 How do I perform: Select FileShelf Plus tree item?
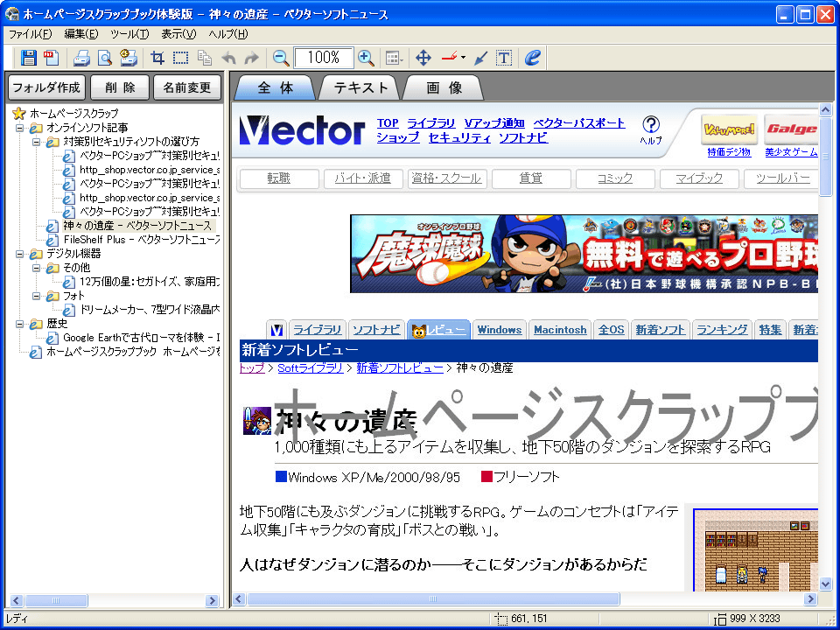[x=133, y=240]
